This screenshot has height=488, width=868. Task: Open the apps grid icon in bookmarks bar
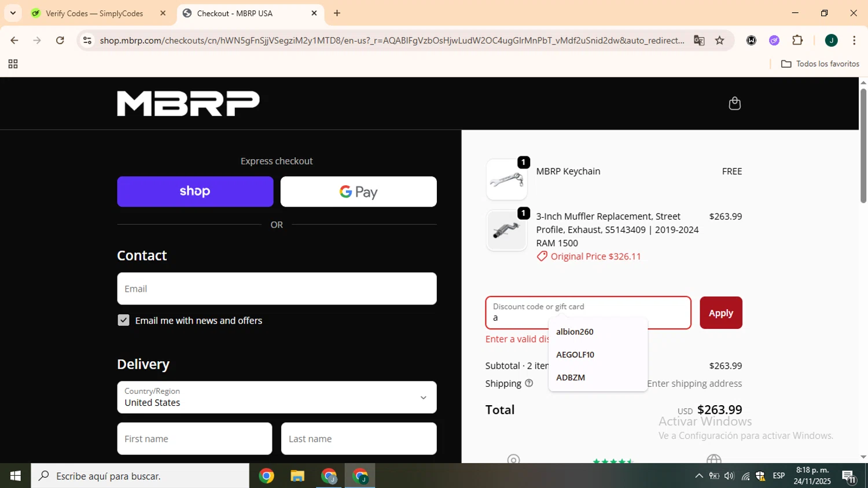click(13, 64)
